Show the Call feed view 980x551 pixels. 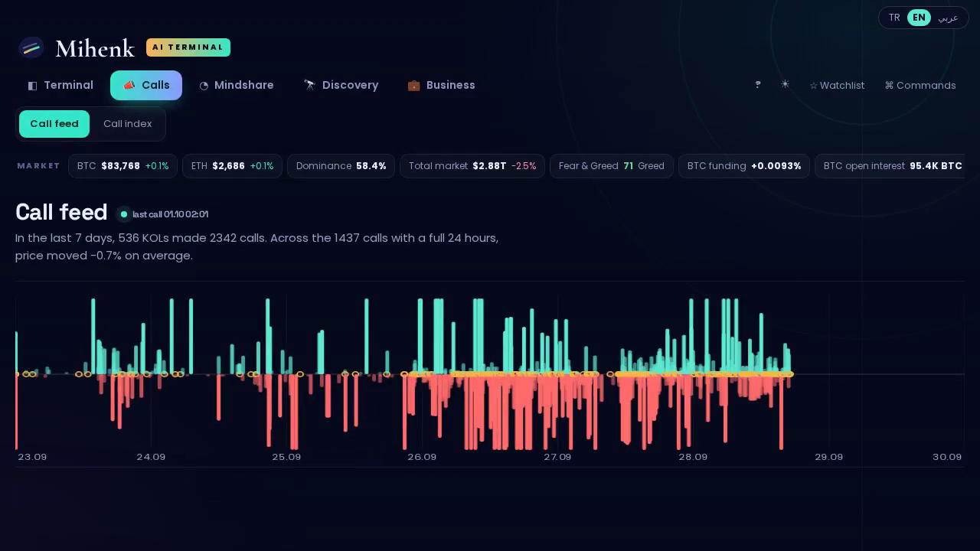(x=54, y=124)
